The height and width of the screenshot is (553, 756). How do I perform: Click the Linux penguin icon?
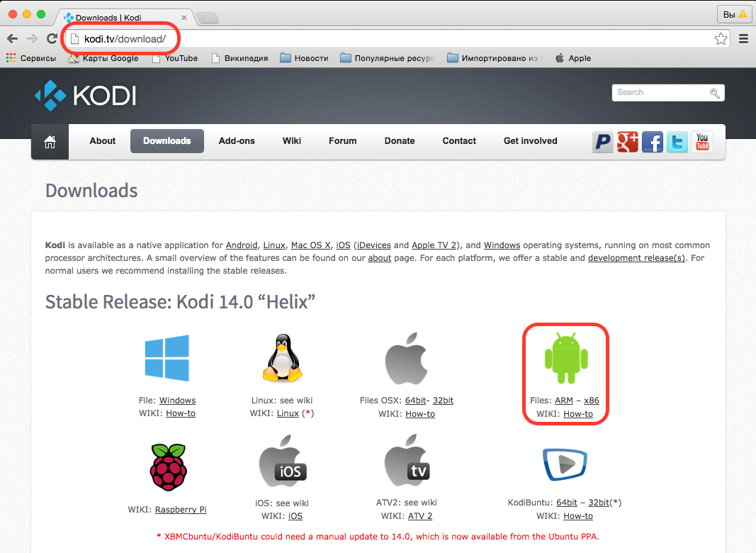[x=283, y=358]
